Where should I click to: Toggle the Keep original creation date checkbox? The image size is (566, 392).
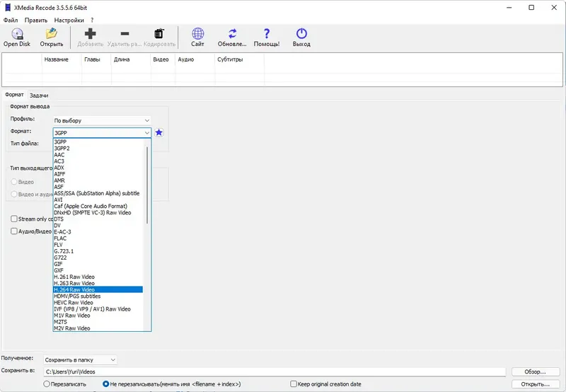pos(294,384)
